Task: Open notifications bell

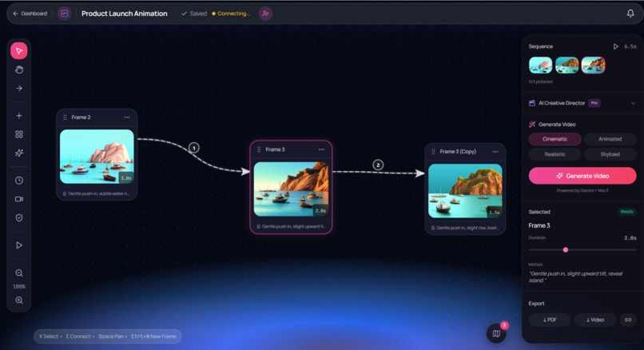Action: [630, 14]
